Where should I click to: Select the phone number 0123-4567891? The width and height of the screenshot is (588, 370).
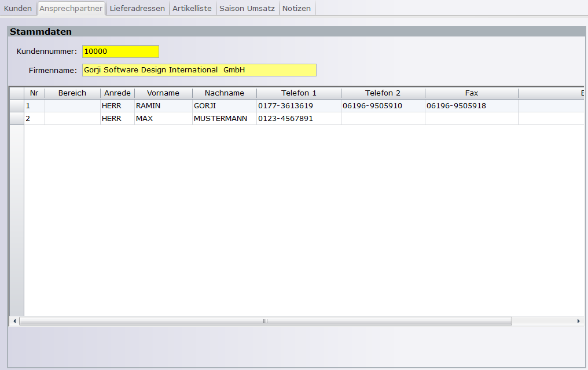299,119
